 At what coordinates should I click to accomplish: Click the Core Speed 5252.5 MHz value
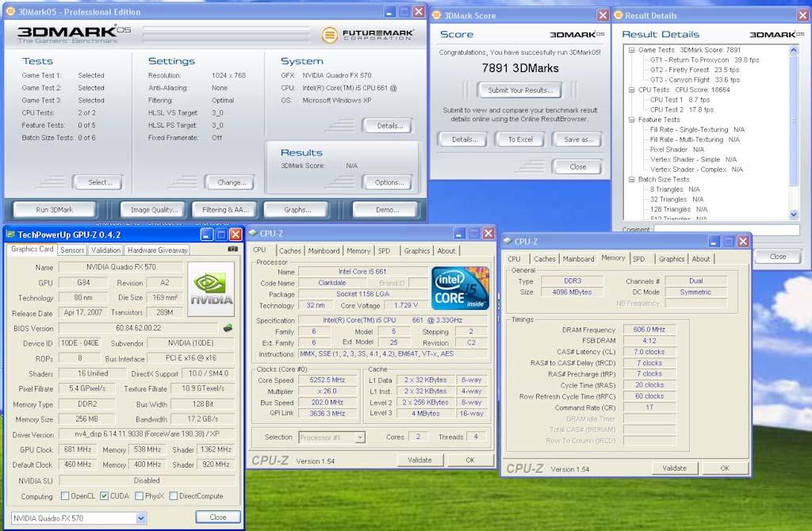coord(327,380)
